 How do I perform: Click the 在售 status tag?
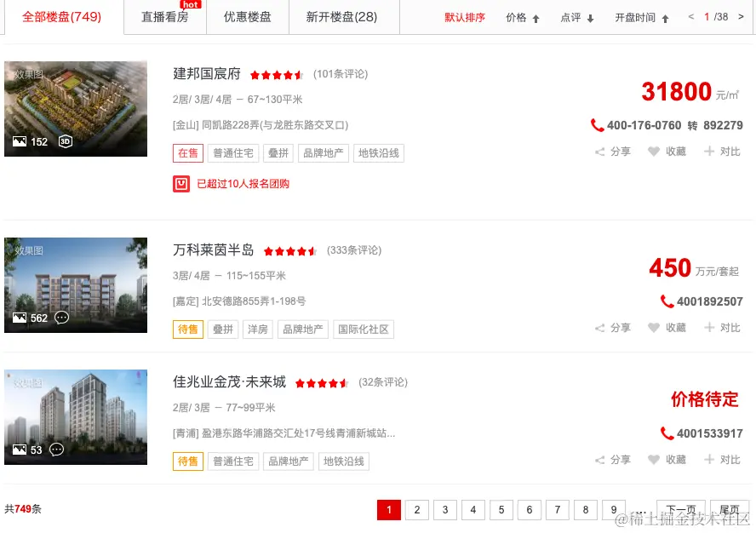tap(188, 153)
